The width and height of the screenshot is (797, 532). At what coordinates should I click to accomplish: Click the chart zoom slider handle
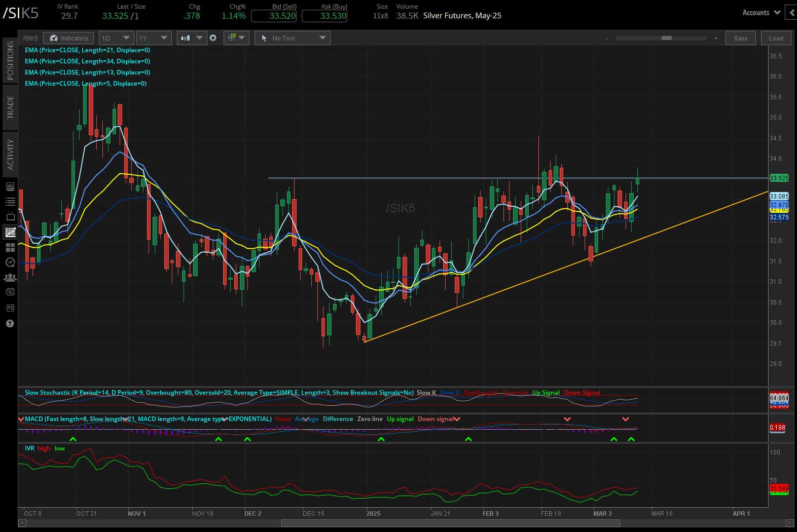667,38
